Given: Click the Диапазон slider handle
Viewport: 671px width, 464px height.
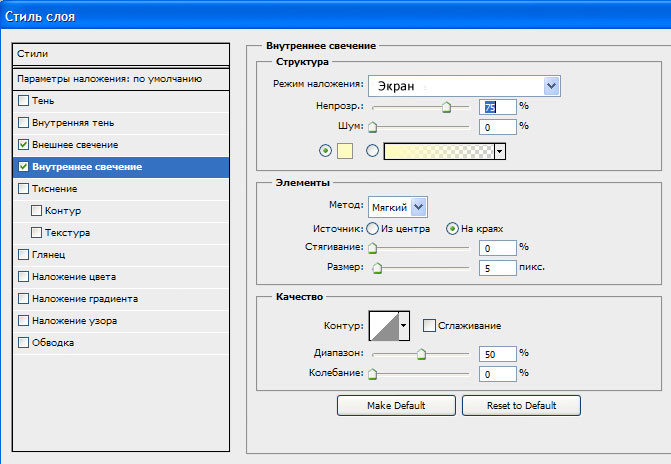Looking at the screenshot, I should coord(422,354).
